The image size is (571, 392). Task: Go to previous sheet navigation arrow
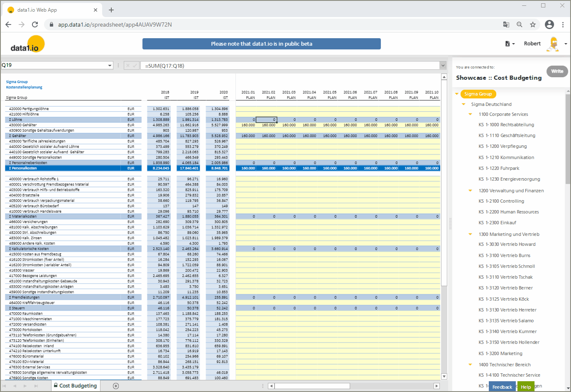[x=15, y=386]
